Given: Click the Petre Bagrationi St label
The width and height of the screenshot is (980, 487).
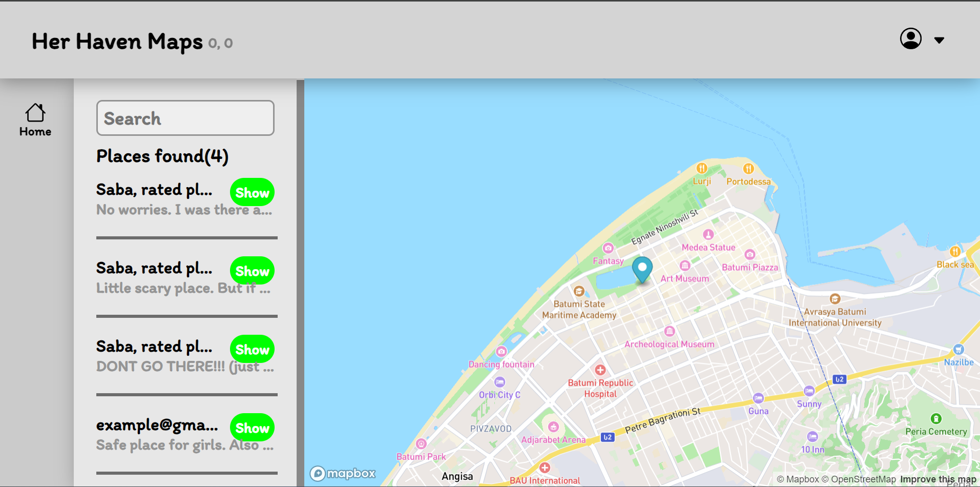Looking at the screenshot, I should pos(663,421).
